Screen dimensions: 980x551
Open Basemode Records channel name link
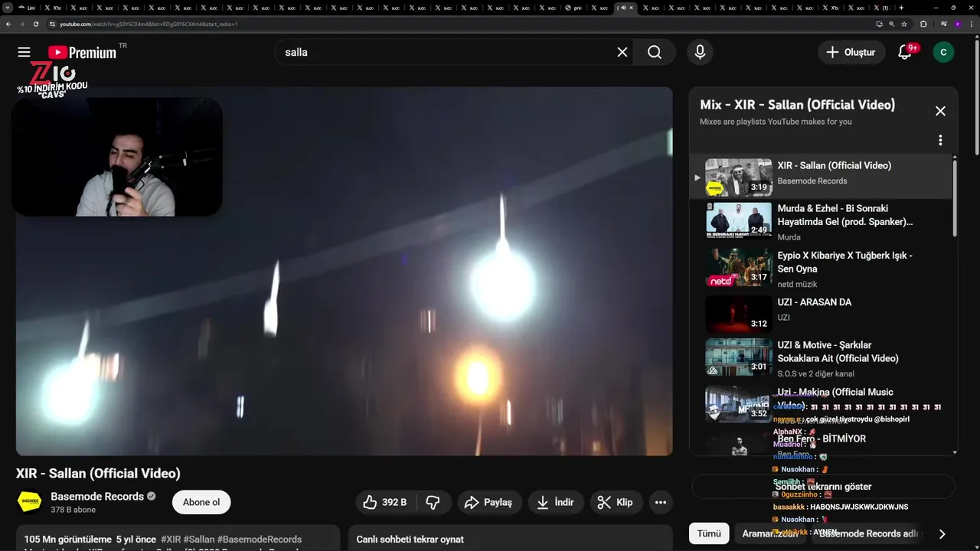pyautogui.click(x=97, y=496)
